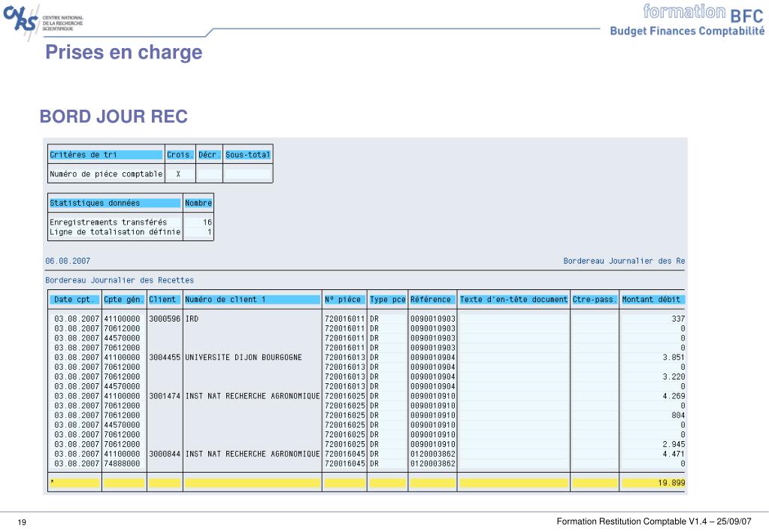Viewport: 769px width, 532px height.
Task: Click the "Client" column header
Action: pyautogui.click(x=165, y=300)
